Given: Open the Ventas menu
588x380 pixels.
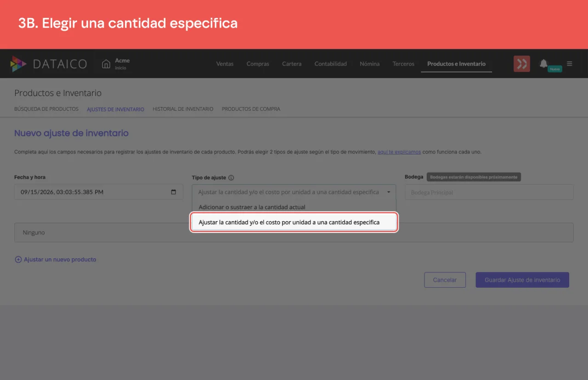Looking at the screenshot, I should 225,64.
